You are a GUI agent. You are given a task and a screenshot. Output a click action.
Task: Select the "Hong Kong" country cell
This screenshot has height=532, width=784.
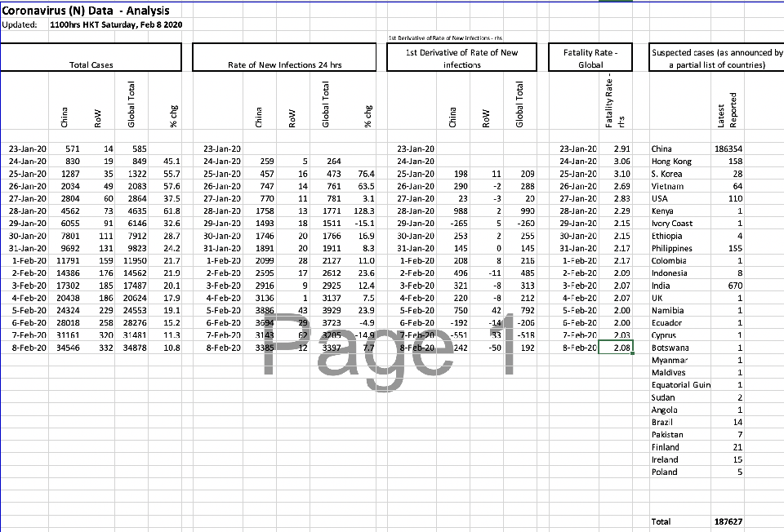671,162
